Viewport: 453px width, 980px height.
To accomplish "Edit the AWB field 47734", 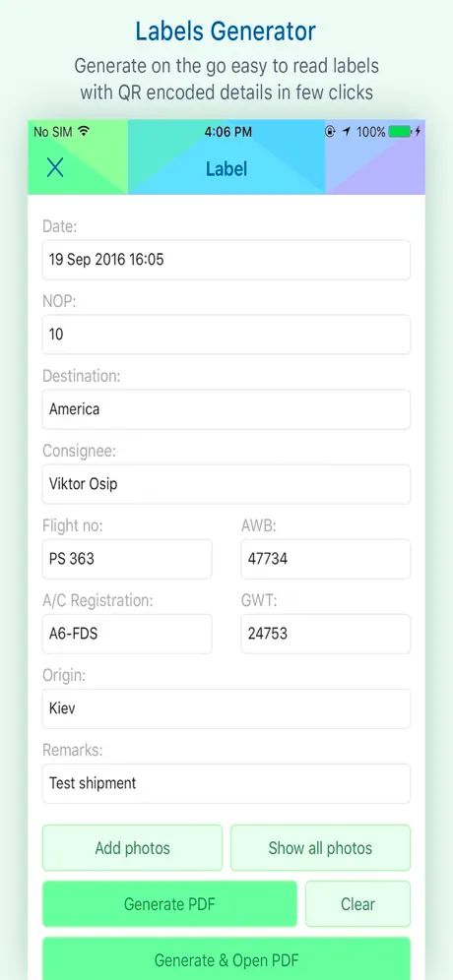I will click(x=325, y=559).
